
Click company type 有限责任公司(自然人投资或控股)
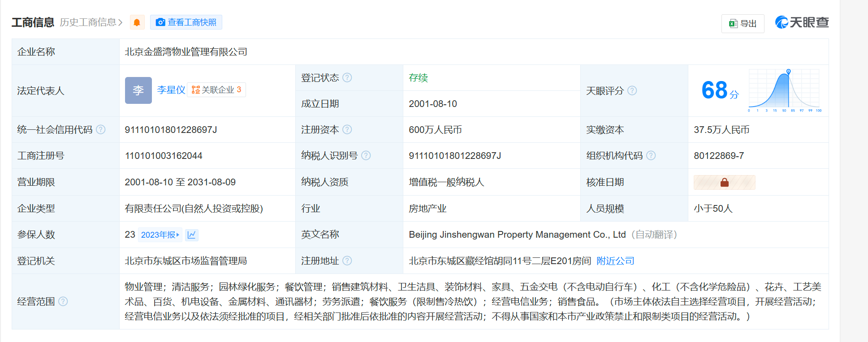click(194, 209)
